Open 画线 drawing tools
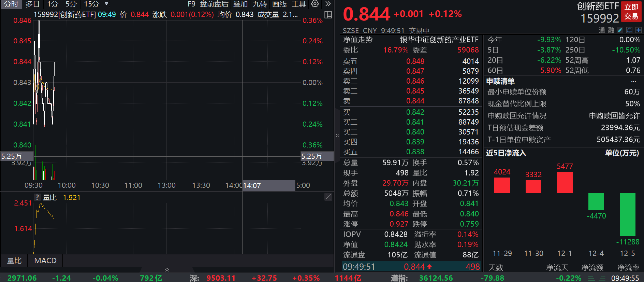The width and height of the screenshot is (644, 282). [279, 4]
